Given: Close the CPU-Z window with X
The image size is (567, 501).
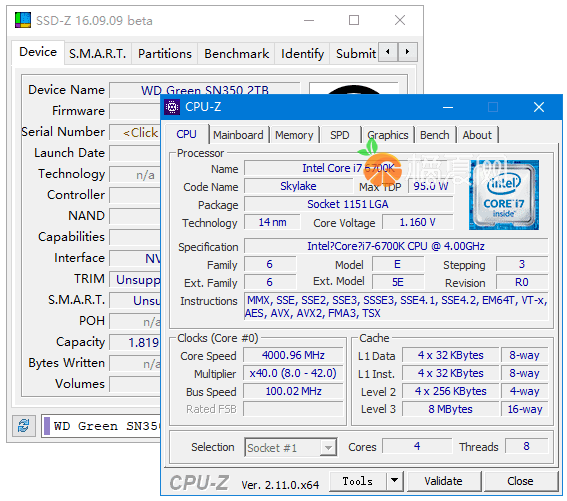Looking at the screenshot, I should tap(539, 107).
